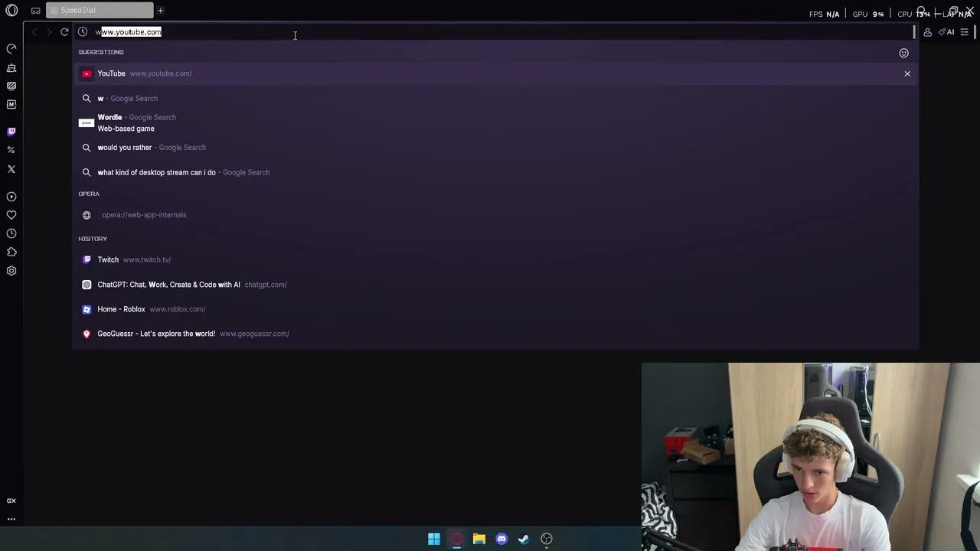Open the Opera main menu logo

click(11, 11)
